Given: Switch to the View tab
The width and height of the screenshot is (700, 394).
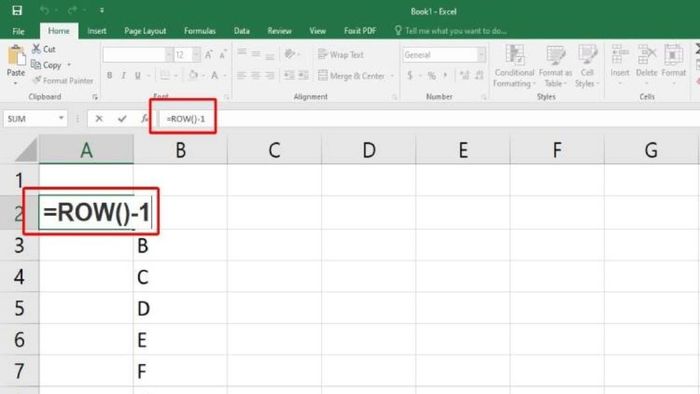Looking at the screenshot, I should 317,31.
